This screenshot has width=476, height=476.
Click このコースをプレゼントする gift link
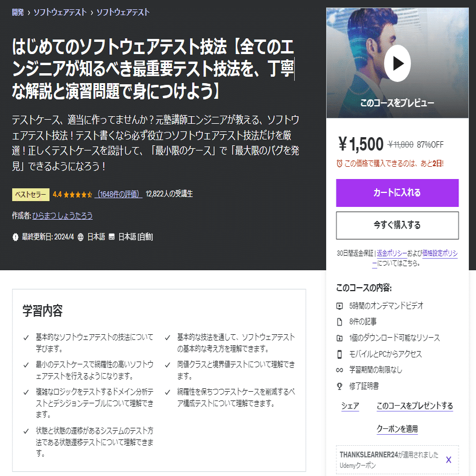pos(414,406)
